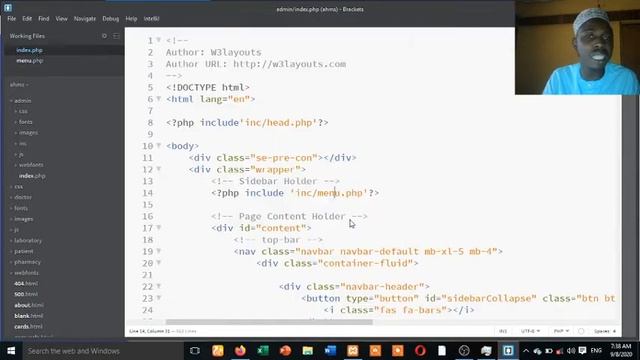Open index.php inside the admin folder
The height and width of the screenshot is (360, 640).
coord(32,176)
